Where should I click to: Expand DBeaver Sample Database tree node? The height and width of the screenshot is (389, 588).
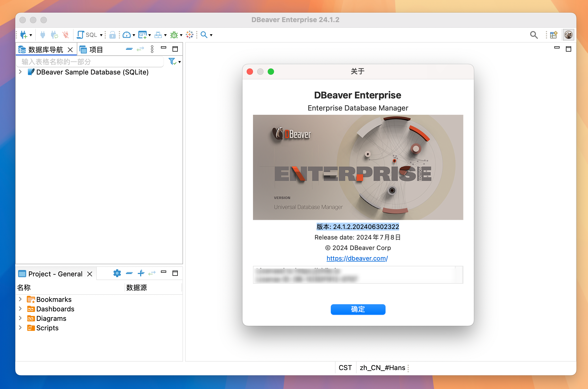pyautogui.click(x=20, y=72)
